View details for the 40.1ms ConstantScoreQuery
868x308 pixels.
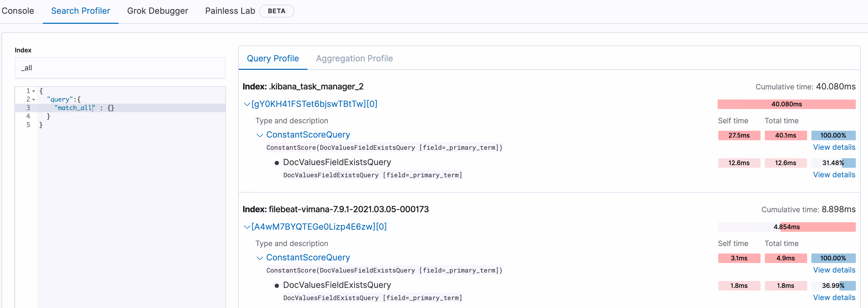[x=834, y=147]
